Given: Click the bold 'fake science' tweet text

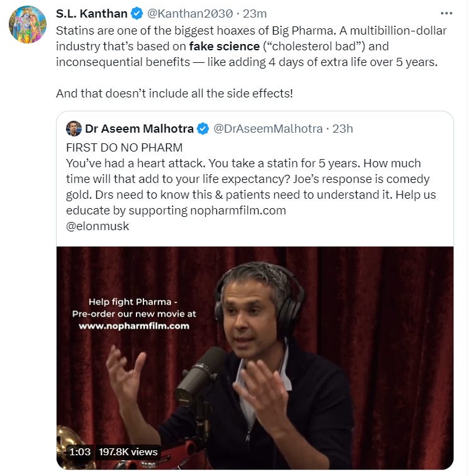Looking at the screenshot, I should coord(224,47).
